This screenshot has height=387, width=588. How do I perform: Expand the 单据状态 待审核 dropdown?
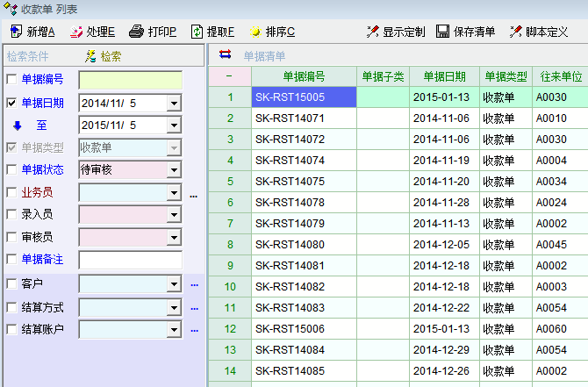click(173, 169)
